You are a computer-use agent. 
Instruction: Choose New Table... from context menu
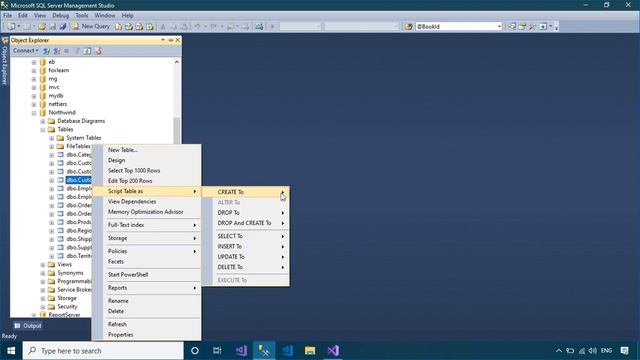[147, 150]
